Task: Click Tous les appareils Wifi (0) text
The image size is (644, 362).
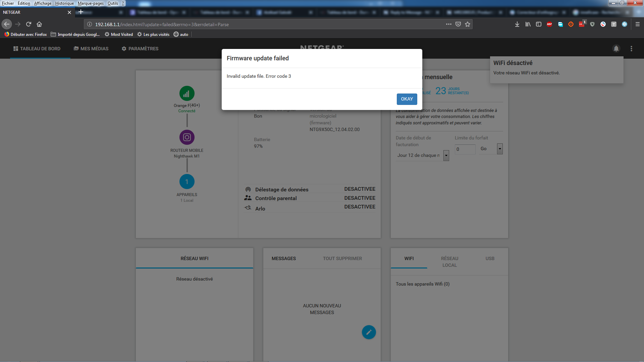Action: [x=423, y=284]
